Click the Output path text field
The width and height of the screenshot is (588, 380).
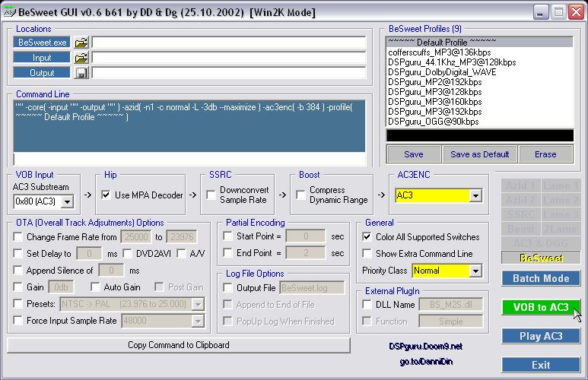[229, 73]
